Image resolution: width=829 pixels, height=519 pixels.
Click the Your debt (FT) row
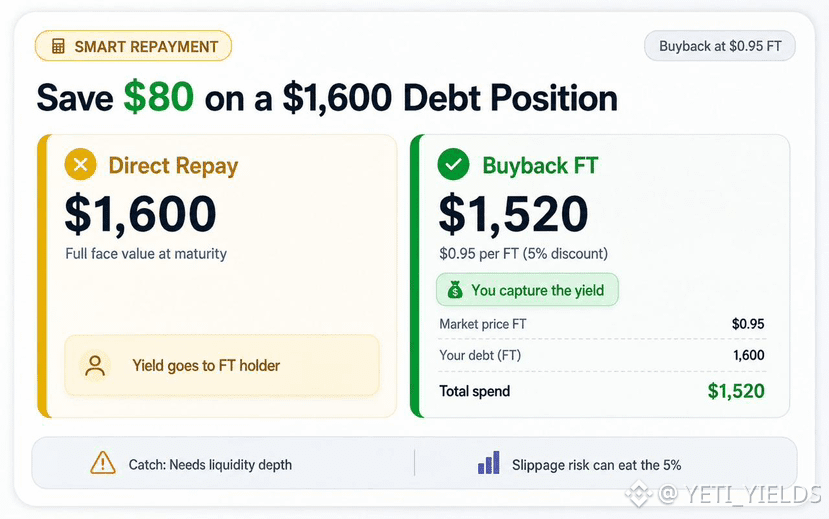(602, 355)
